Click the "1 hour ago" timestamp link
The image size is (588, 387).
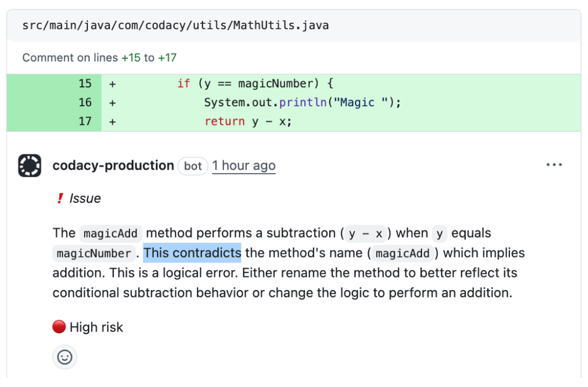243,166
